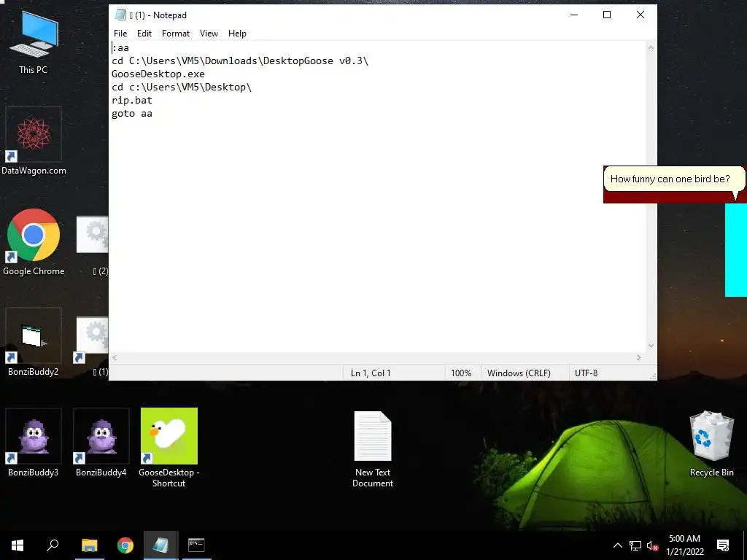Screen dimensions: 747x560
Task: Place cursor on the 'rip.bat' line
Action: coord(132,101)
